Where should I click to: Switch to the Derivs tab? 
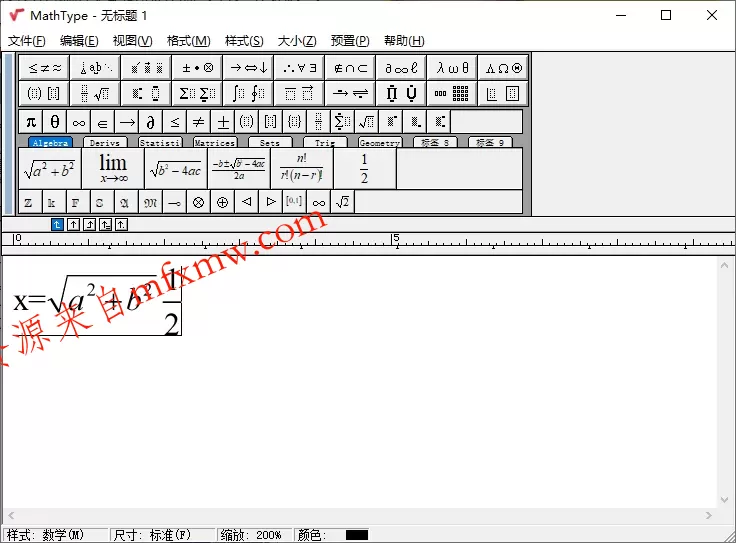point(105,143)
